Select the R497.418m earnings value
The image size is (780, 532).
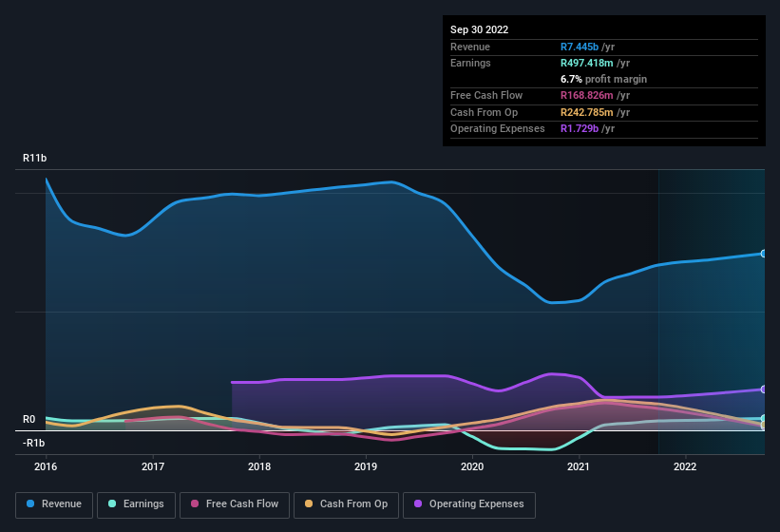click(586, 63)
